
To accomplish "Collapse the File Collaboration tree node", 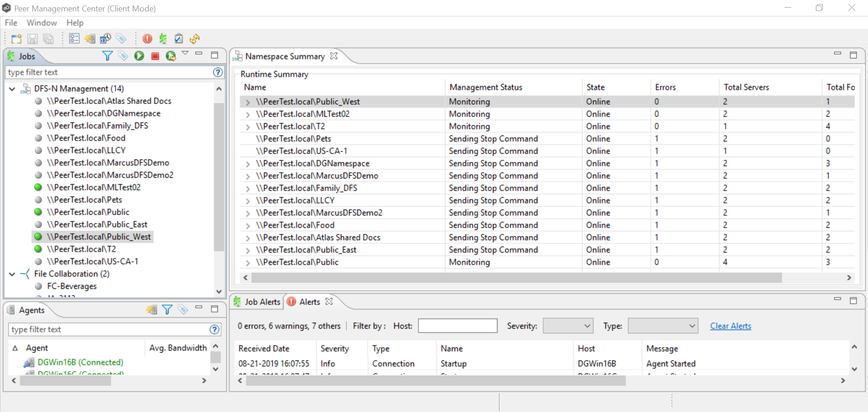I will [12, 274].
